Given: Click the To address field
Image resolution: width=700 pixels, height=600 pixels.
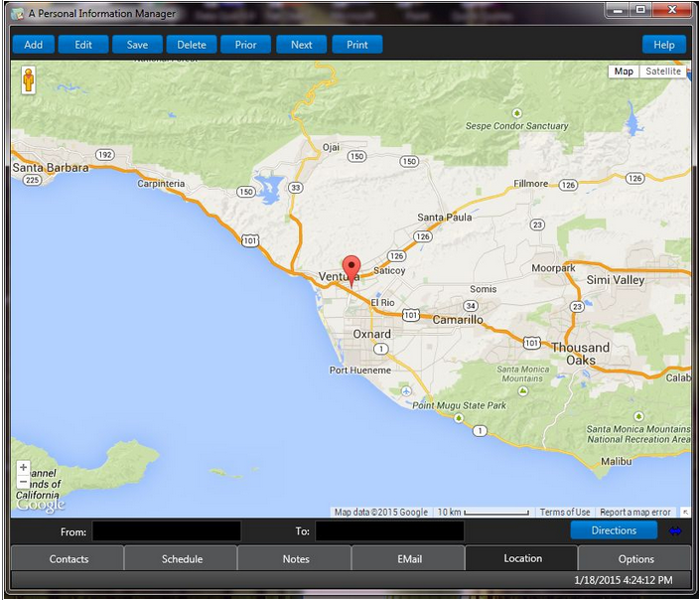Looking at the screenshot, I should (389, 531).
